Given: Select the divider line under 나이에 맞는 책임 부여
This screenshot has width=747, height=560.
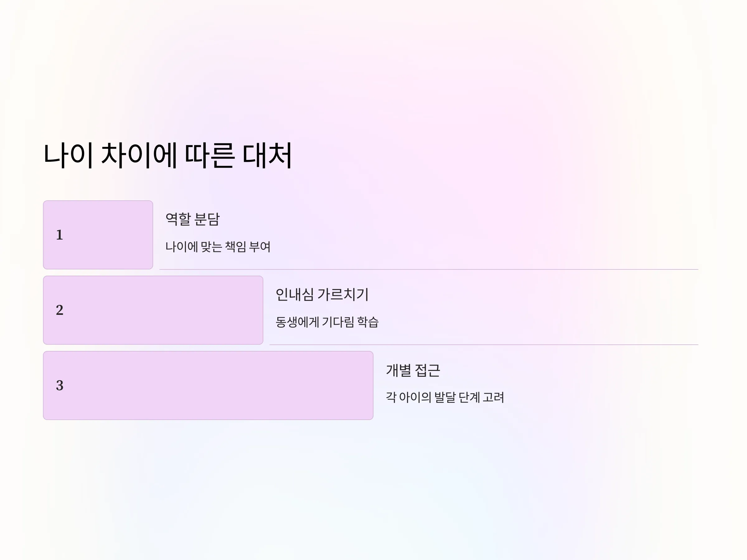Looking at the screenshot, I should 429,269.
